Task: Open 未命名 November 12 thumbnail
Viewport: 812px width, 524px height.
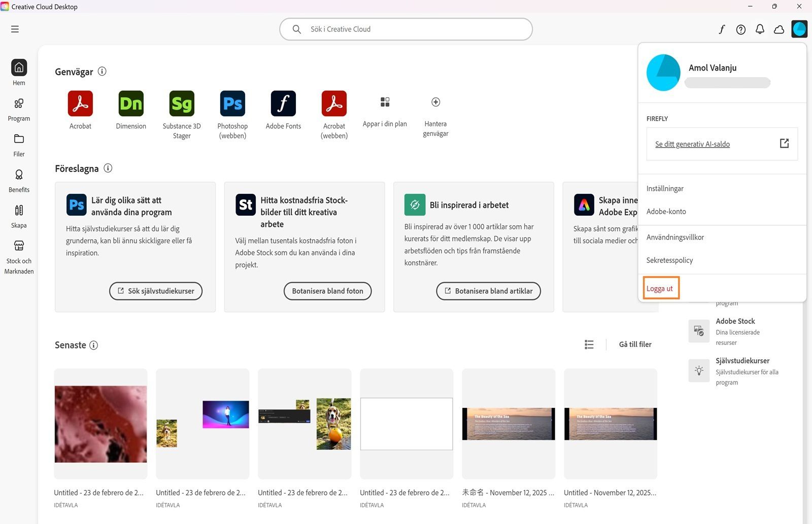Action: coord(509,424)
